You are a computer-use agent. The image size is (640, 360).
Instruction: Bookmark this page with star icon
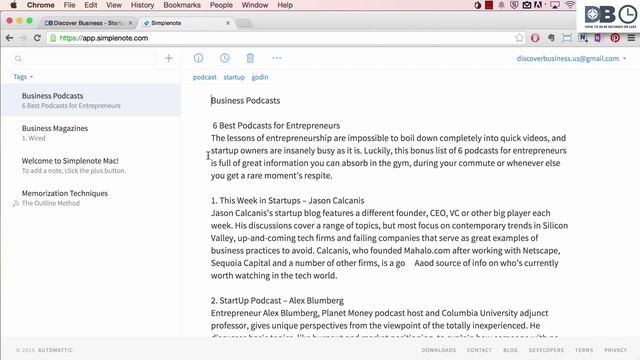[519, 38]
